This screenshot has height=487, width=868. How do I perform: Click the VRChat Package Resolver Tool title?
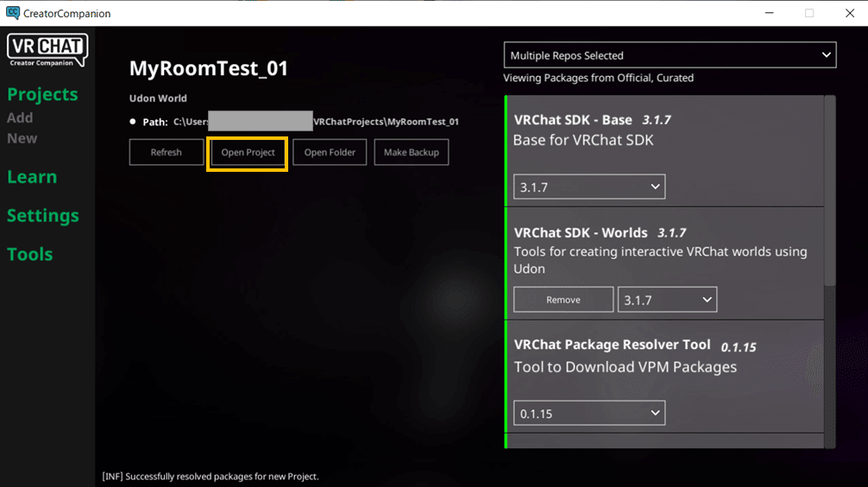613,345
